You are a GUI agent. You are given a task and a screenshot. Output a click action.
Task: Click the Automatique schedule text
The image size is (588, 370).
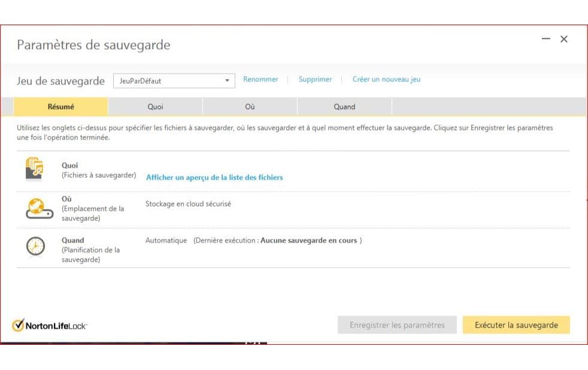click(166, 241)
